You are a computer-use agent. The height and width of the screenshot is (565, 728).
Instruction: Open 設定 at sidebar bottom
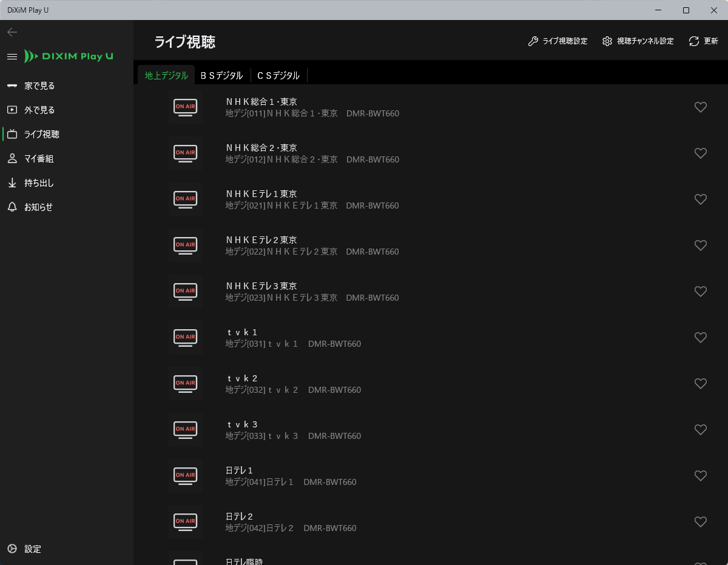(33, 549)
